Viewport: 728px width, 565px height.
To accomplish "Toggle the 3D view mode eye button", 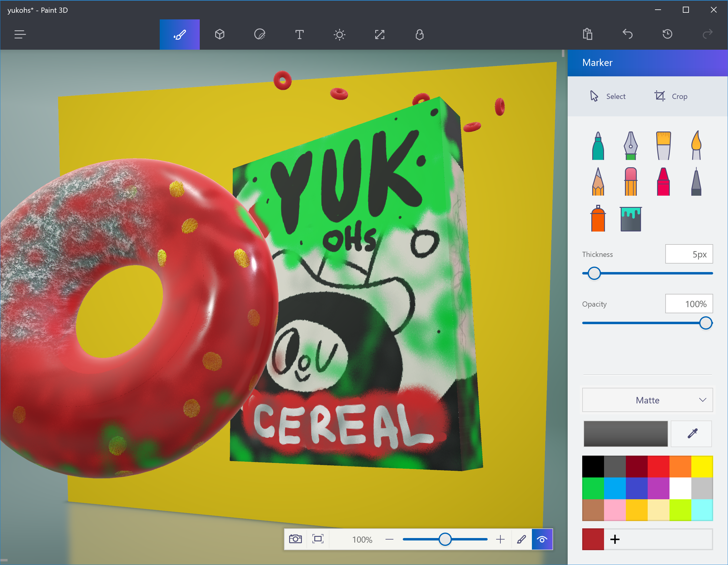I will (542, 539).
